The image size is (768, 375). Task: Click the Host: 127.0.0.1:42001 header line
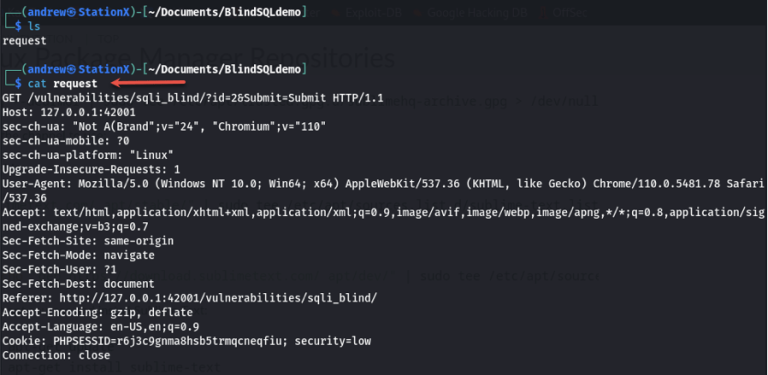click(69, 112)
